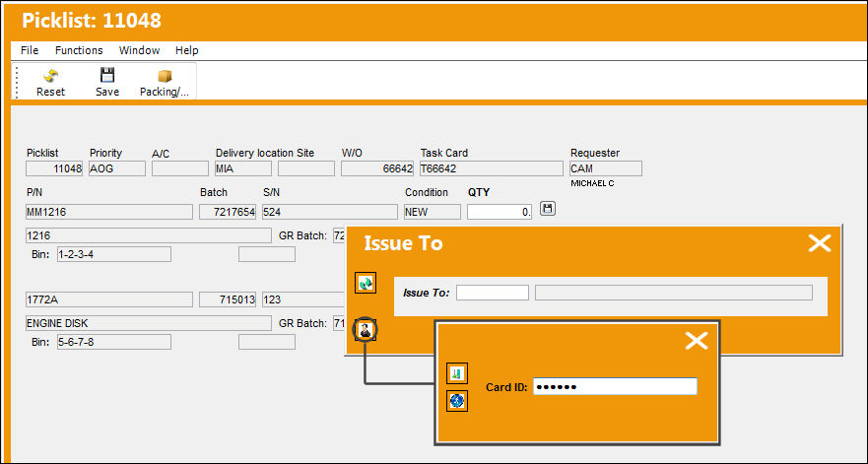Click into the Card ID password field
Image resolution: width=868 pixels, height=464 pixels.
[x=615, y=386]
